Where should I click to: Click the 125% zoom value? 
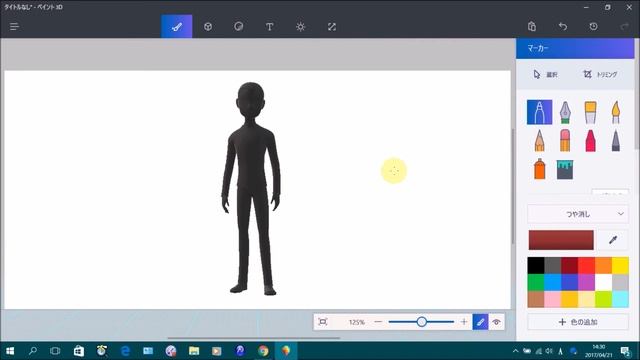click(356, 322)
